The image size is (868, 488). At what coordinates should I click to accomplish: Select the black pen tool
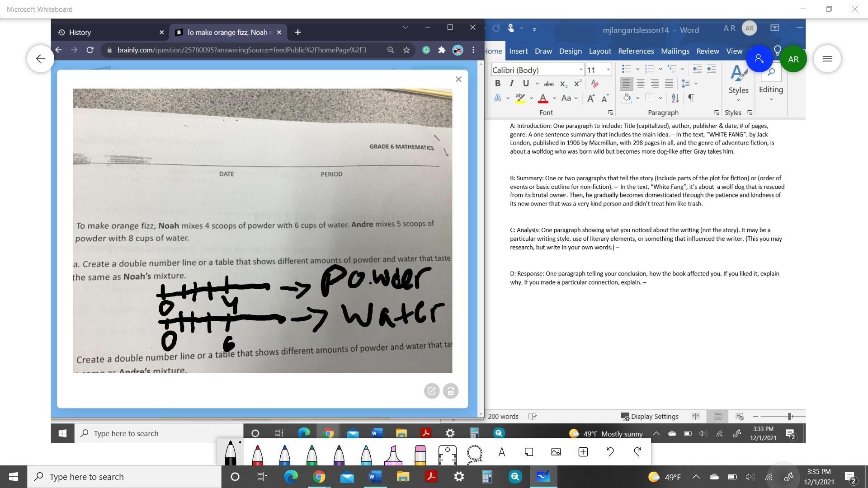230,454
